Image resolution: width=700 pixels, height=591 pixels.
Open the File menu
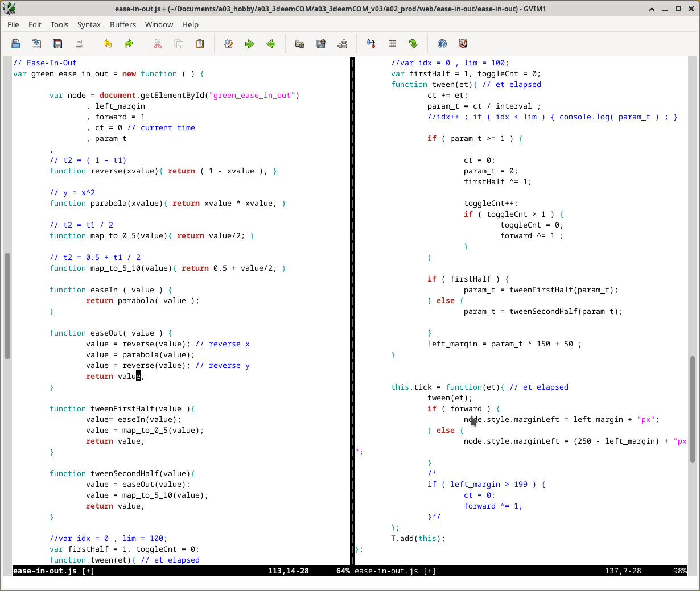13,24
